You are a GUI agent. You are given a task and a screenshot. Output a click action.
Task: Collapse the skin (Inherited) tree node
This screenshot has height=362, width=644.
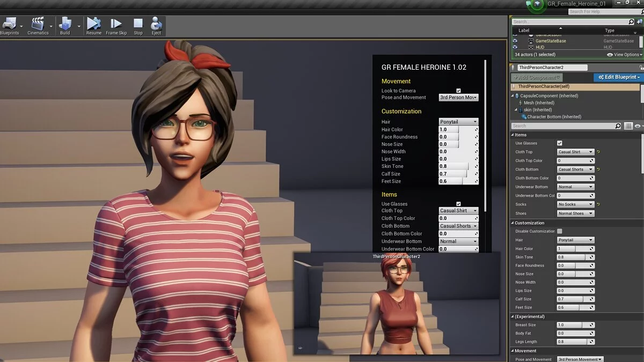516,110
